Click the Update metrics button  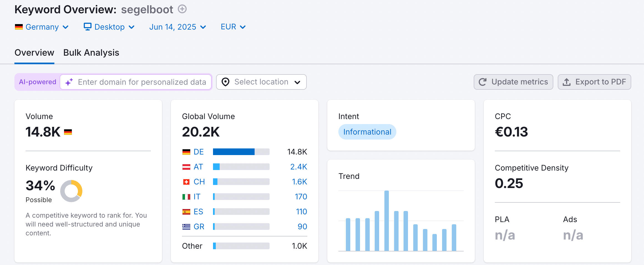pos(513,82)
